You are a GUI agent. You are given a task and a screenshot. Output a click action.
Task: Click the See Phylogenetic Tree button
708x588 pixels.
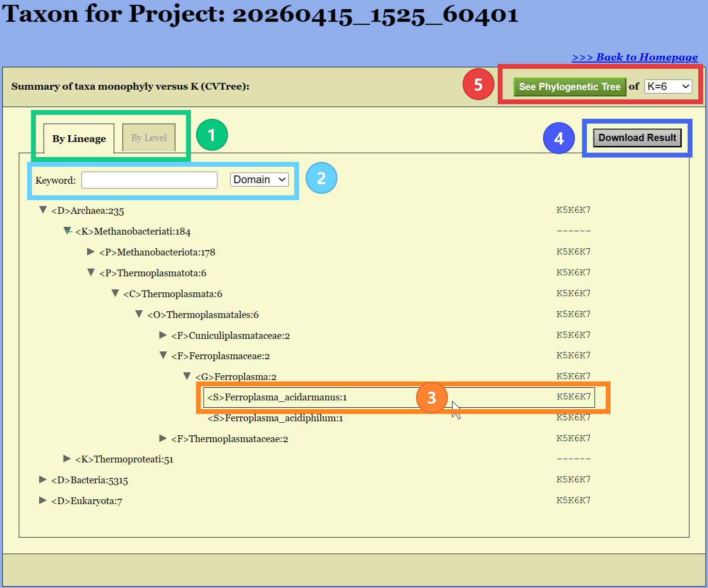tap(569, 87)
